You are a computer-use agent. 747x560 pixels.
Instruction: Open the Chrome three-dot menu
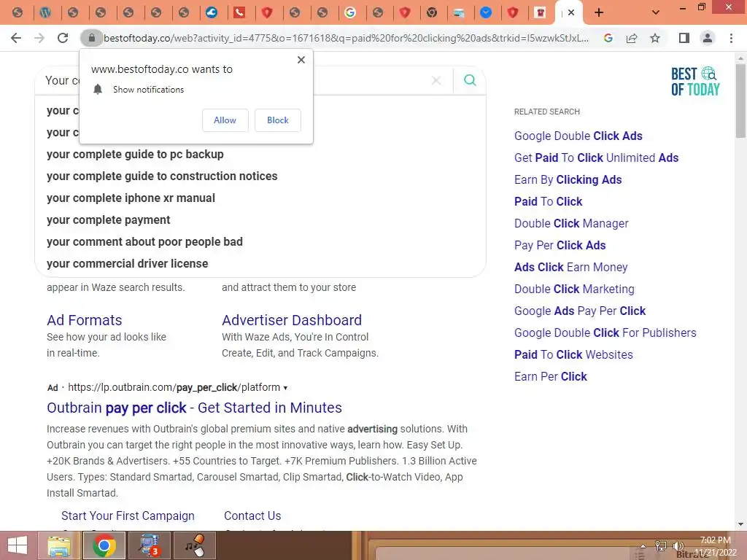coord(731,38)
